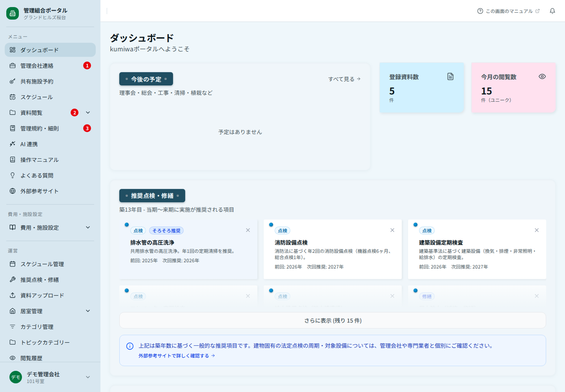Click the info icon in the notice box
Viewport: 565px width, 392px height.
click(x=130, y=346)
